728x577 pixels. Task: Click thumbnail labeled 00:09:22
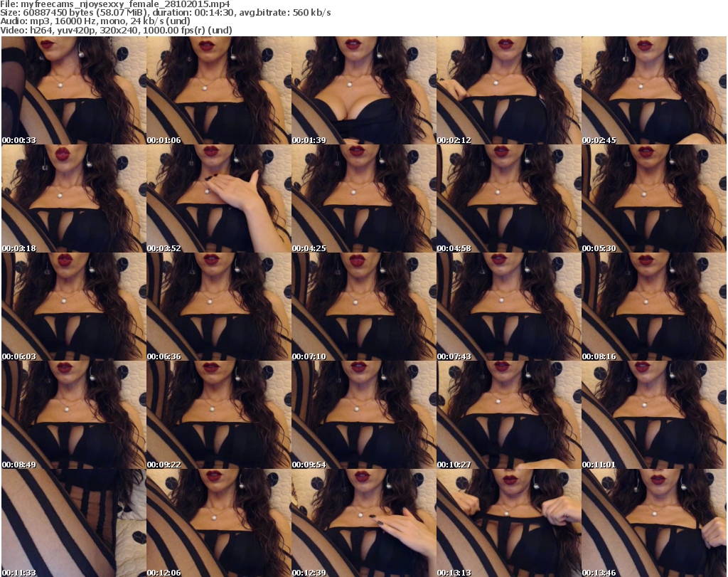219,415
